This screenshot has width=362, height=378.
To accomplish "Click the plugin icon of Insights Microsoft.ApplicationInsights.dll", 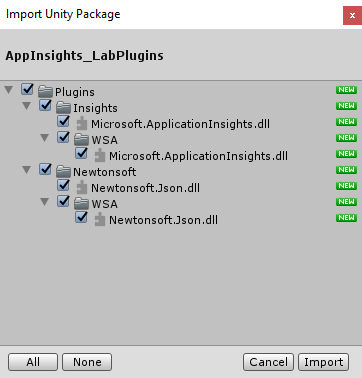I will coord(82,123).
